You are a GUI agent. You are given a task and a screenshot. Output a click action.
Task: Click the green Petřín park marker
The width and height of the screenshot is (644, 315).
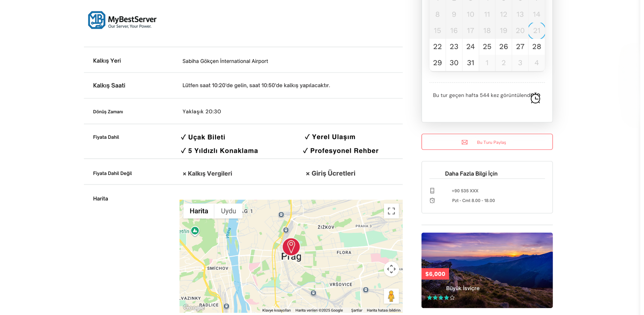coord(195,231)
